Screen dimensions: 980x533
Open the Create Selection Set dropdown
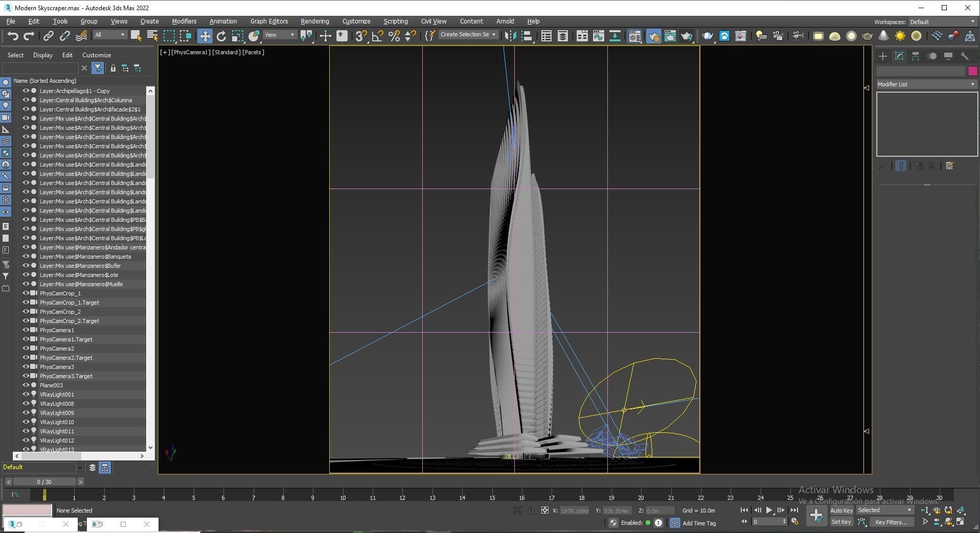pyautogui.click(x=468, y=35)
